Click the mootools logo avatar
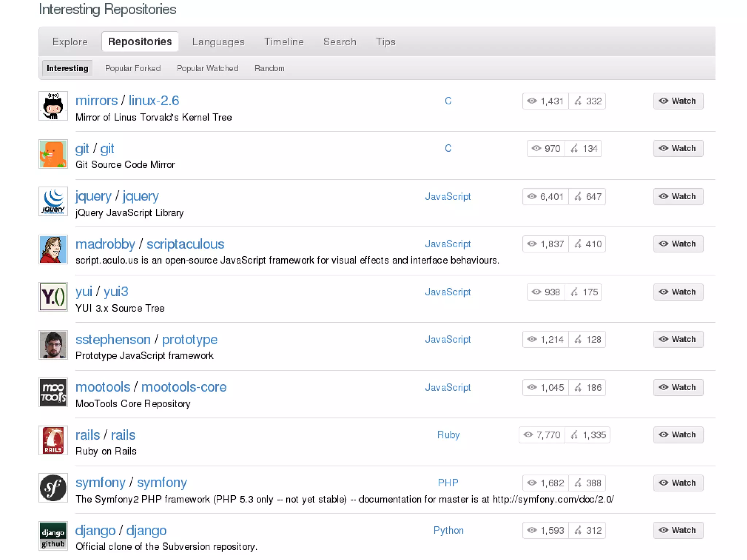Screen dimensions: 747x560 click(x=53, y=392)
